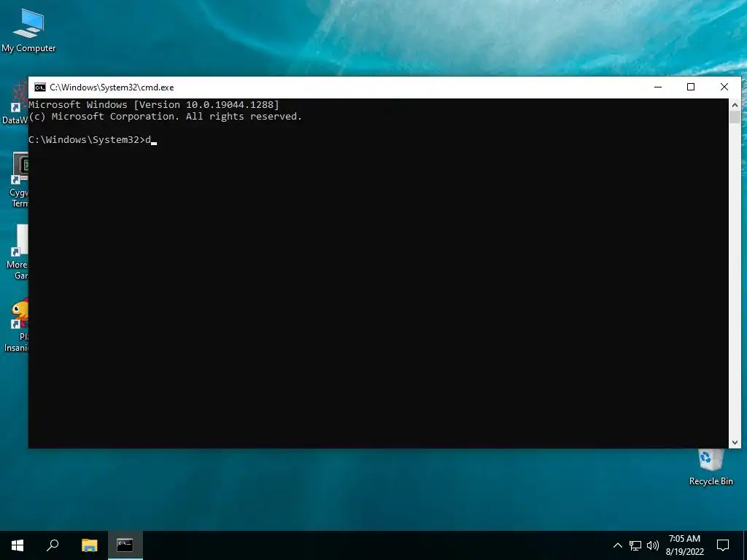
Task: Click the cmd.exe title bar system icon
Action: (40, 87)
